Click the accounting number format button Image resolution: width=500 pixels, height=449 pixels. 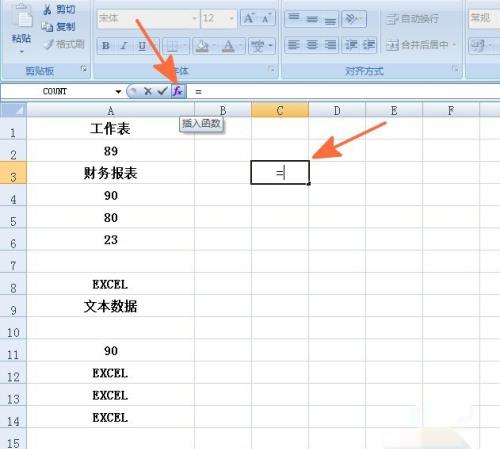coord(479,45)
